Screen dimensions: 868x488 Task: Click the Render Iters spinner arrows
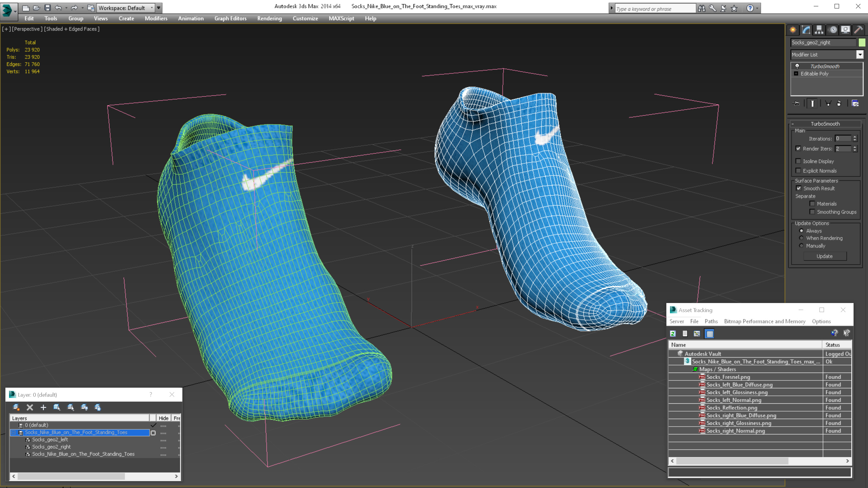pyautogui.click(x=855, y=149)
